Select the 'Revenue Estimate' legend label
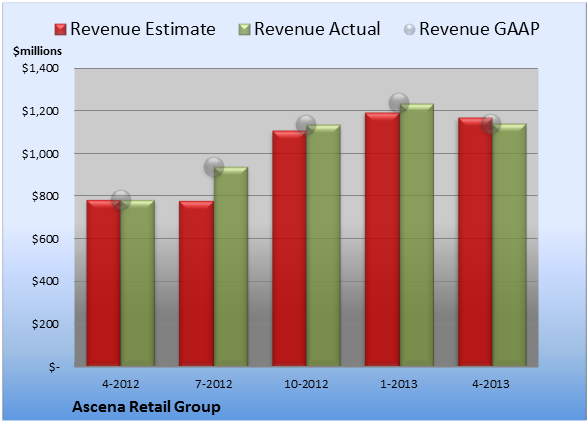588x422 pixels. click(x=143, y=29)
